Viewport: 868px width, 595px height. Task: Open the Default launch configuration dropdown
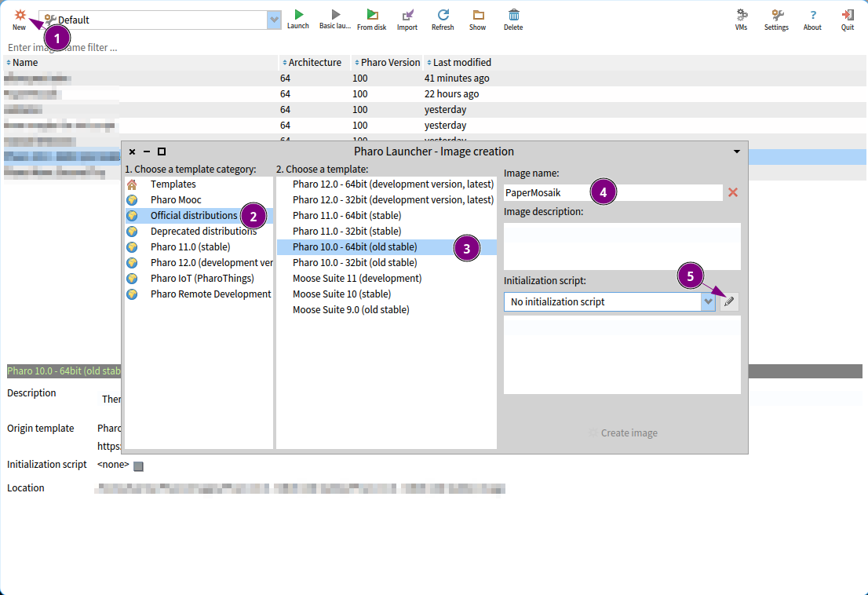coord(274,20)
